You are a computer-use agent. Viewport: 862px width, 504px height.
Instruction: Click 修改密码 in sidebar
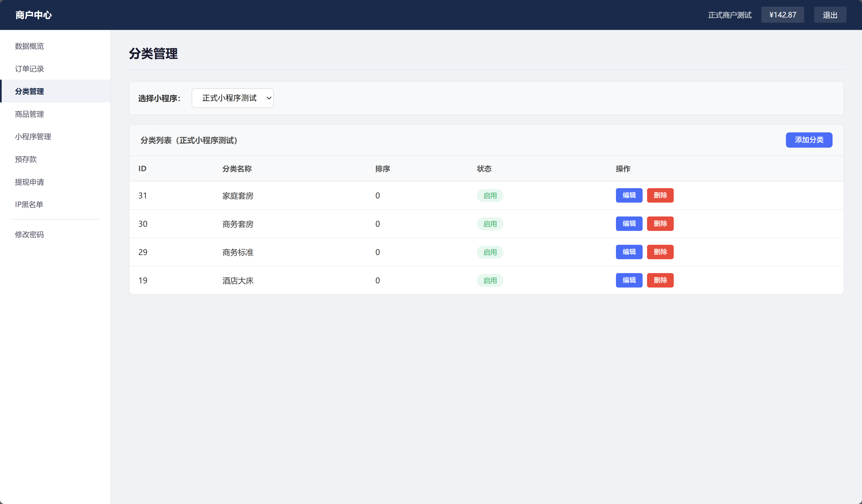point(56,235)
